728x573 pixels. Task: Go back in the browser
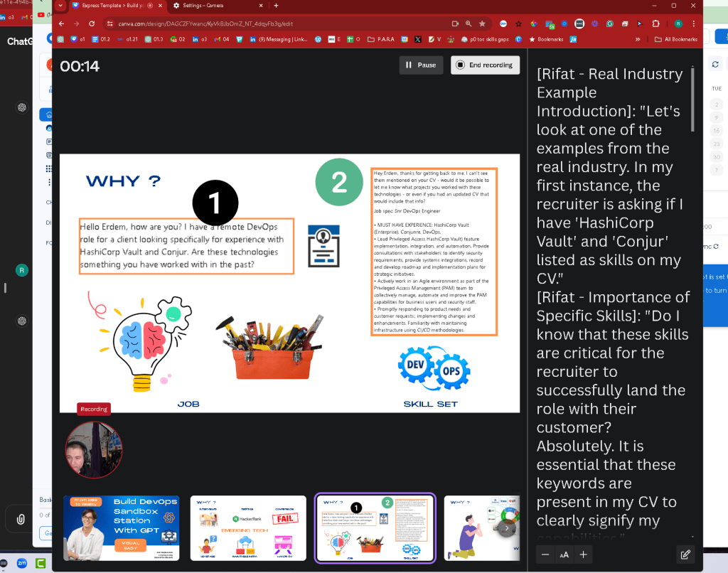point(61,23)
